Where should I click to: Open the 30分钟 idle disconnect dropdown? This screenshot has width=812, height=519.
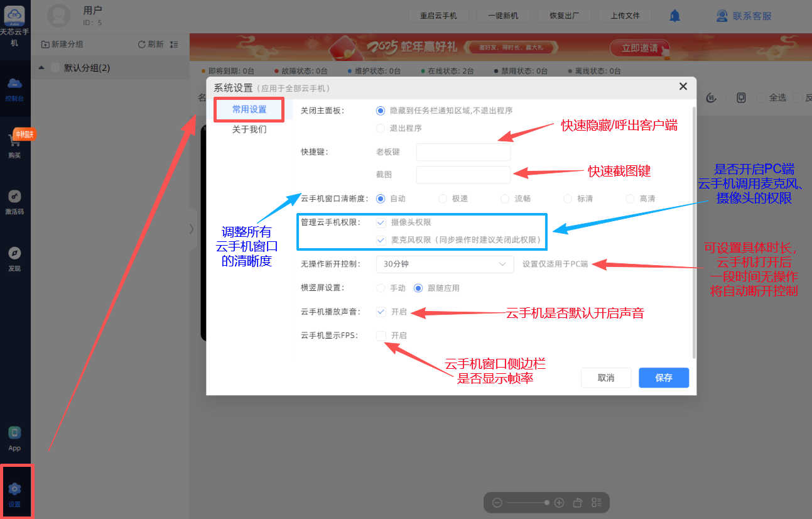444,265
